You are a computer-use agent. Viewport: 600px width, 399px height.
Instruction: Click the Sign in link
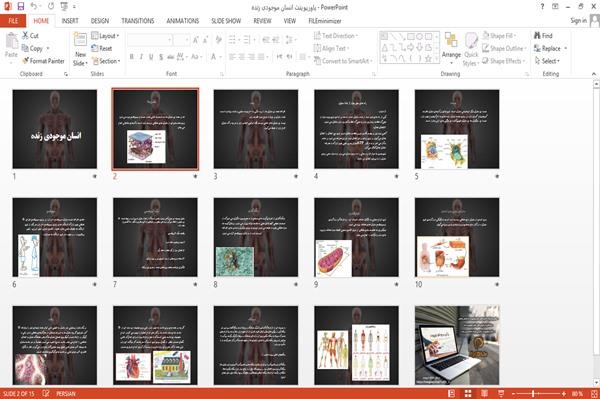coord(578,21)
